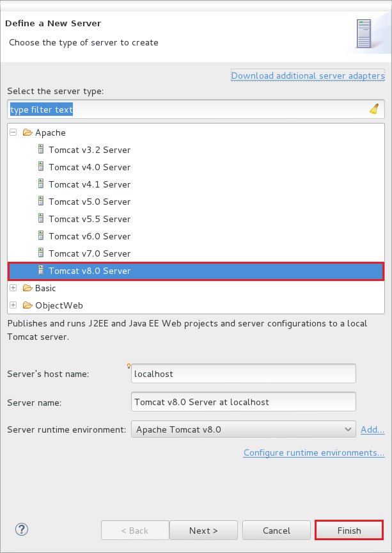392x553 pixels.
Task: Select Tomcat v6.0 Server
Action: point(90,236)
